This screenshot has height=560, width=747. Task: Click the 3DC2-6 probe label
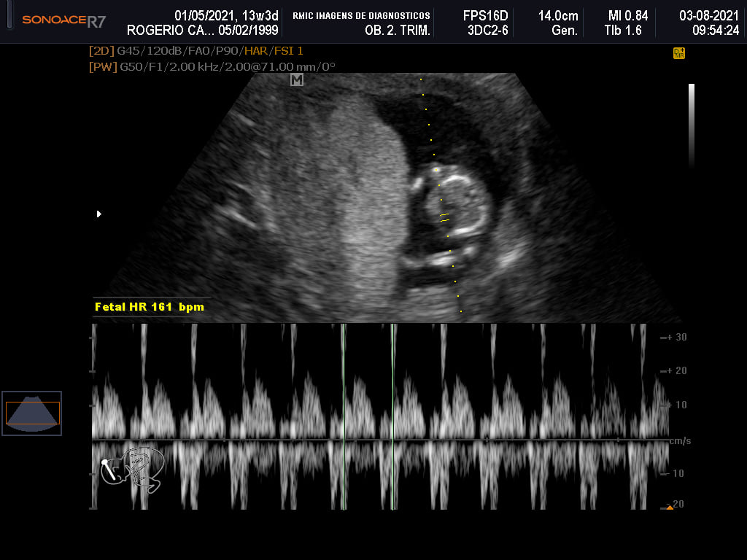tap(487, 31)
